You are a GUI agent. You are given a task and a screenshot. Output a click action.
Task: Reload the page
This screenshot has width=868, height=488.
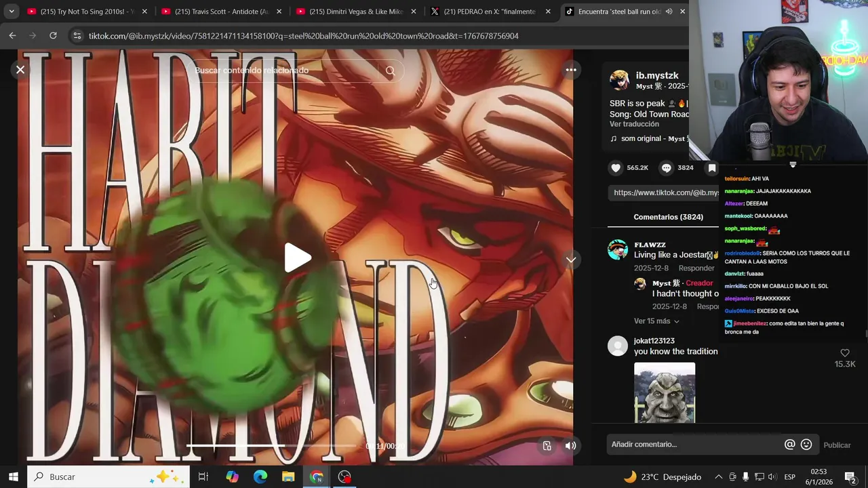[53, 36]
